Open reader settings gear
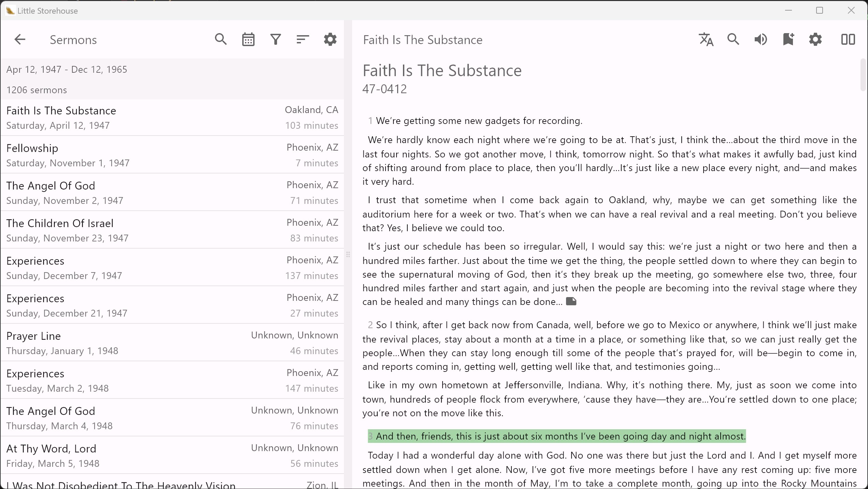 coord(815,40)
